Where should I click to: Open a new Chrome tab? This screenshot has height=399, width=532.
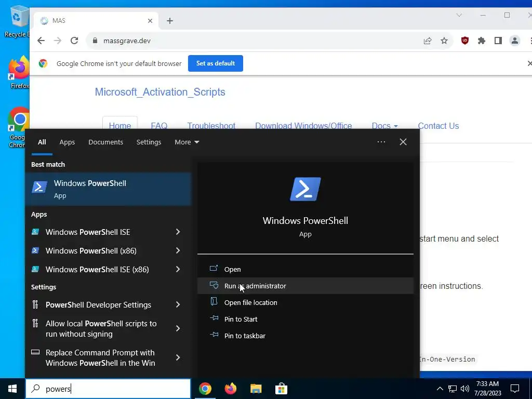click(170, 21)
